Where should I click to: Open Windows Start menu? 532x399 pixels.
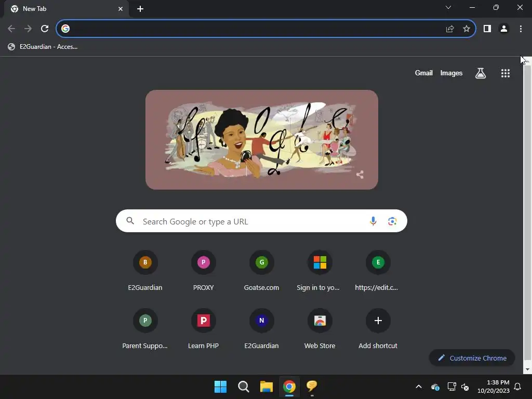(x=220, y=387)
